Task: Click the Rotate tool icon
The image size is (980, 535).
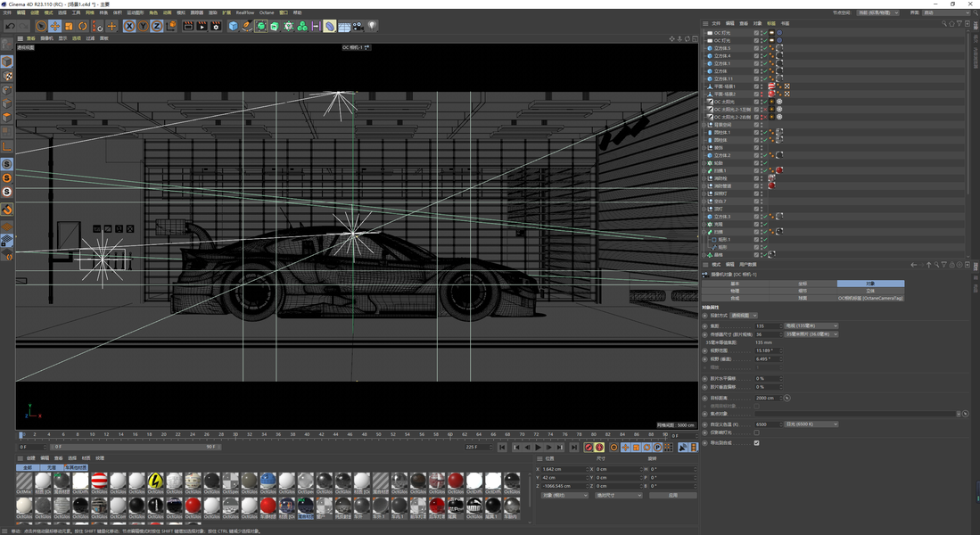Action: (x=82, y=27)
